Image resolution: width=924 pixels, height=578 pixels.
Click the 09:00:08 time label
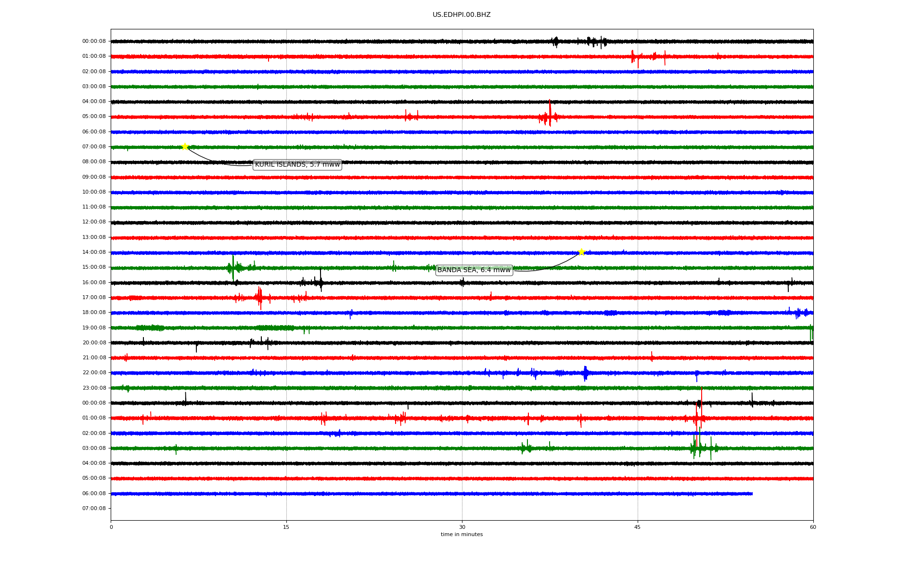point(94,177)
